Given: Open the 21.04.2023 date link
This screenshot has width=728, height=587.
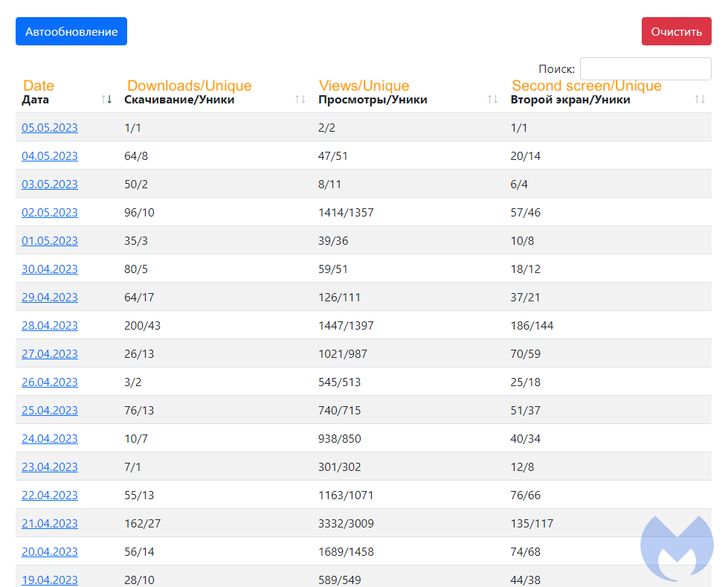Looking at the screenshot, I should tap(50, 524).
